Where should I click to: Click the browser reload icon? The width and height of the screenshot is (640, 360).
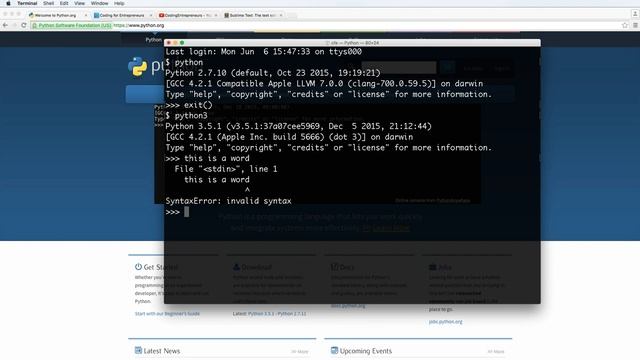(x=24, y=25)
